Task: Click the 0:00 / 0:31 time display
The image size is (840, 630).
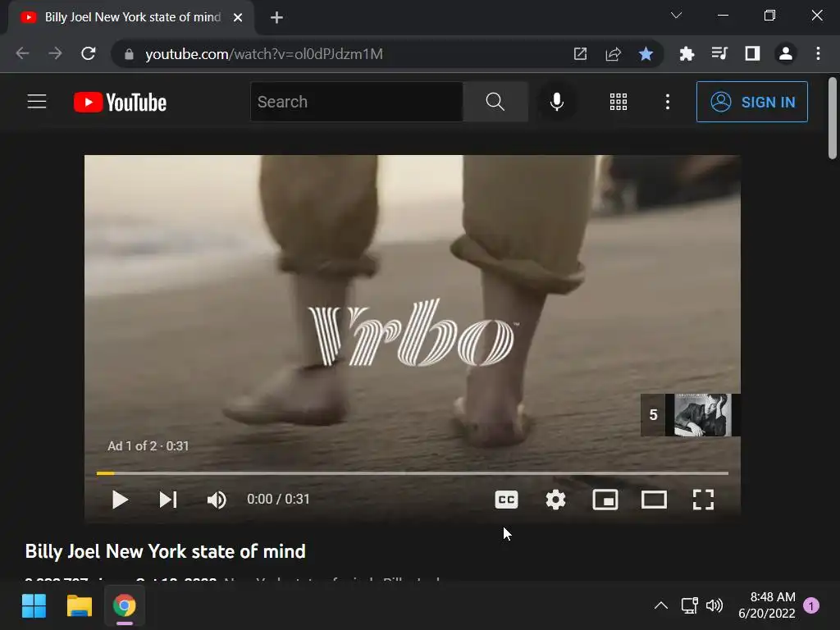Action: coord(278,500)
